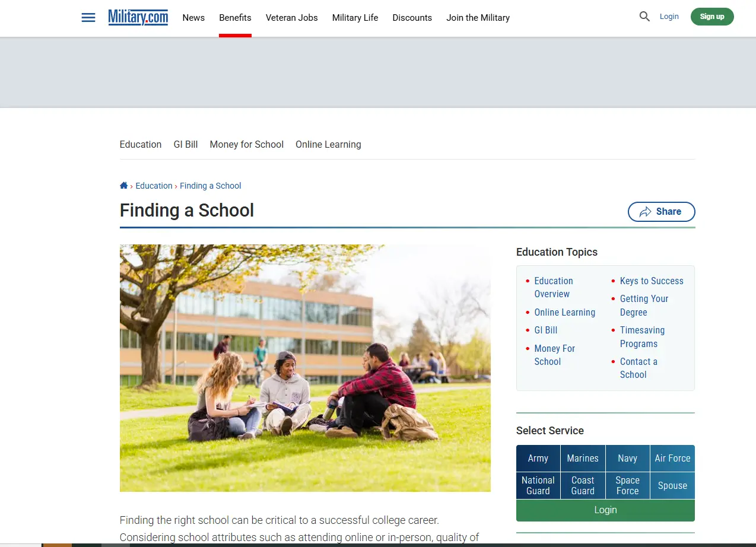Switch to the Benefits section

(235, 18)
